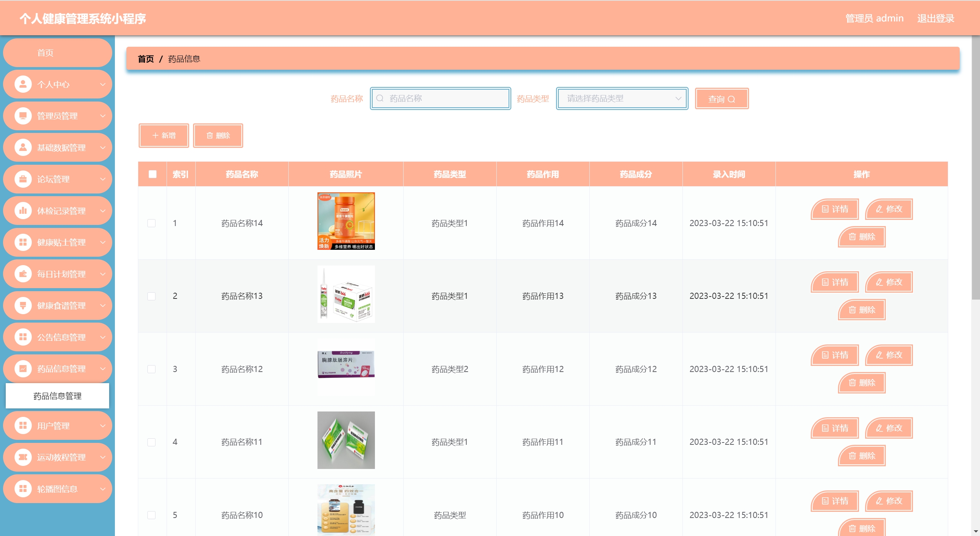This screenshot has height=536, width=980.
Task: Click the 新增 add button
Action: pos(164,135)
